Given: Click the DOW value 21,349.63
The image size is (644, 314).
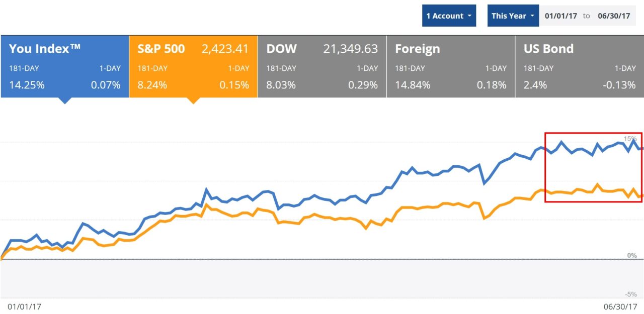Looking at the screenshot, I should [350, 49].
